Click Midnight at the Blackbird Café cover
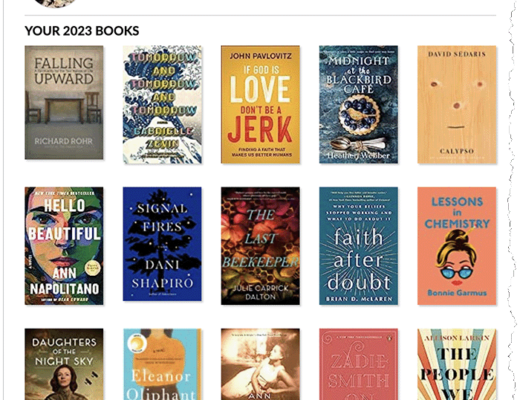520x400 pixels. pos(358,104)
